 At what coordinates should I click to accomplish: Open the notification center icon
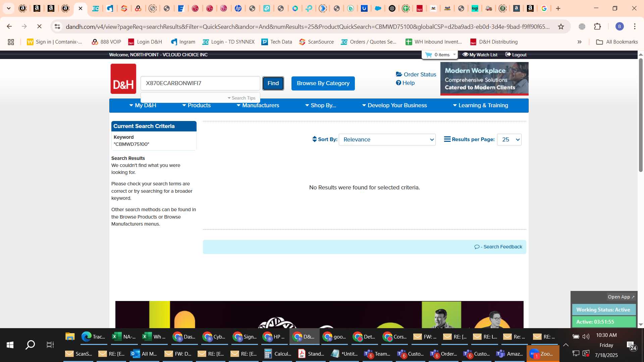631,345
